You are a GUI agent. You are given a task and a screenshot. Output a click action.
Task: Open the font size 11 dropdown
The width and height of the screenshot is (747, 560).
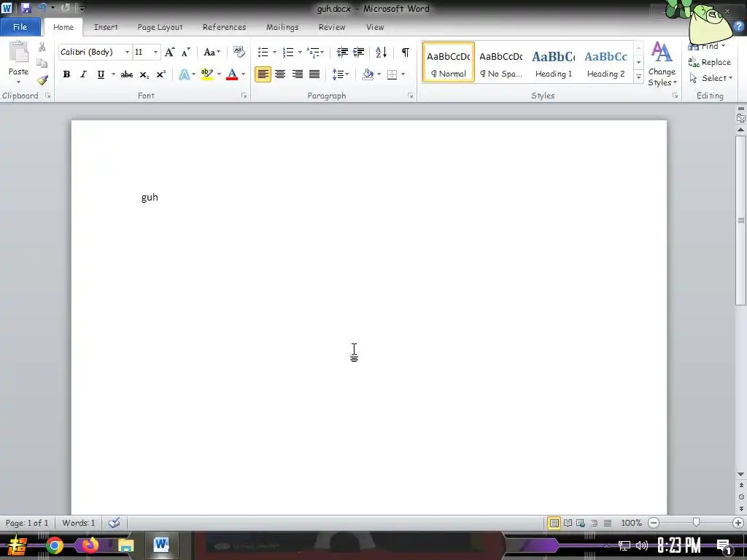(x=155, y=52)
